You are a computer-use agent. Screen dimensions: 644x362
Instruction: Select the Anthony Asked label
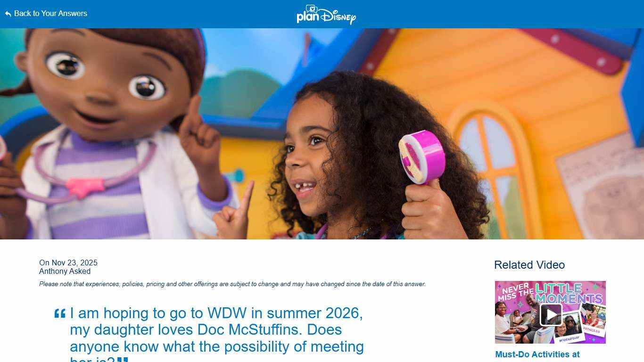pos(65,271)
